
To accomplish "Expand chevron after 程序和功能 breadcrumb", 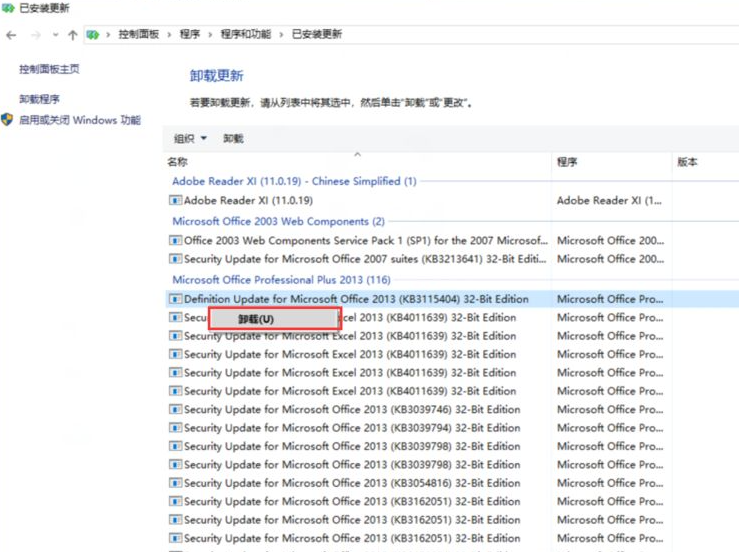I will [x=281, y=35].
